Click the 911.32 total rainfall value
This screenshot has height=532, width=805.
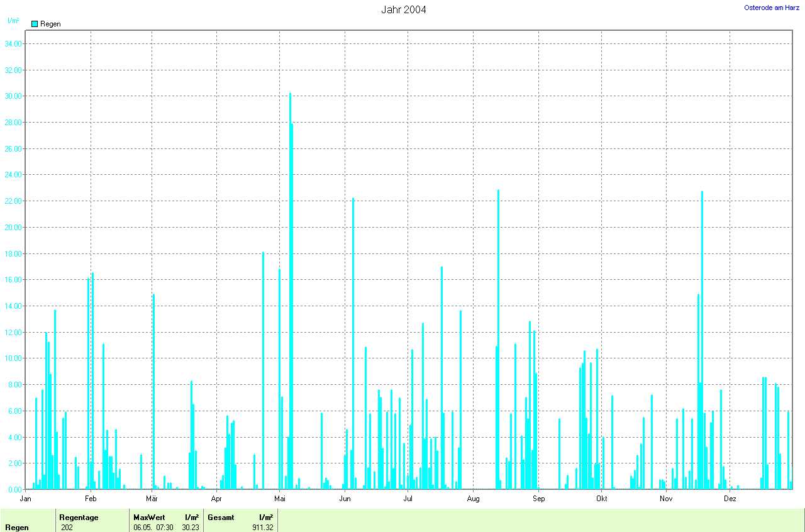[x=262, y=527]
